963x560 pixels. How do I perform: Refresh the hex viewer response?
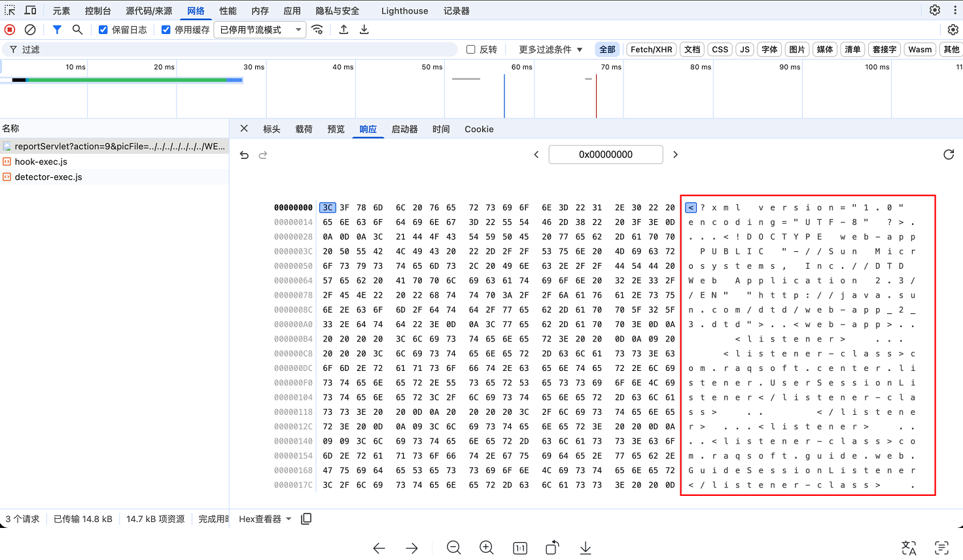[949, 154]
